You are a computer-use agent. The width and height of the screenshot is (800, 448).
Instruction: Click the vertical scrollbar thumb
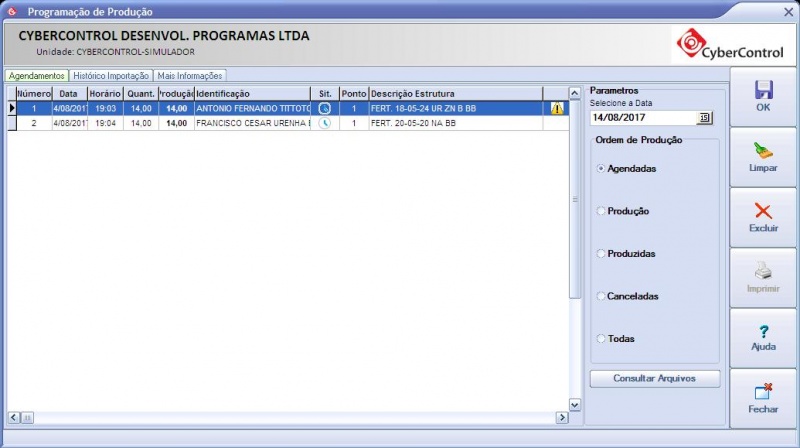tap(575, 199)
